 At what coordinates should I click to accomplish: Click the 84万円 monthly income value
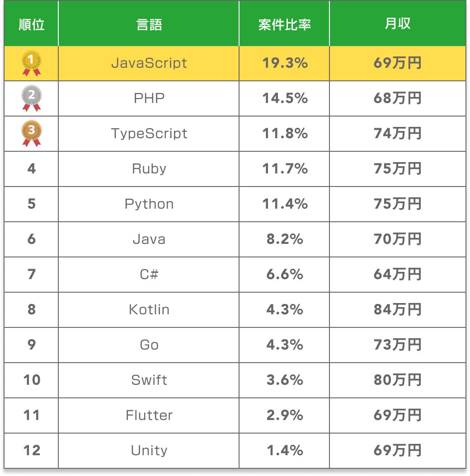(x=398, y=310)
